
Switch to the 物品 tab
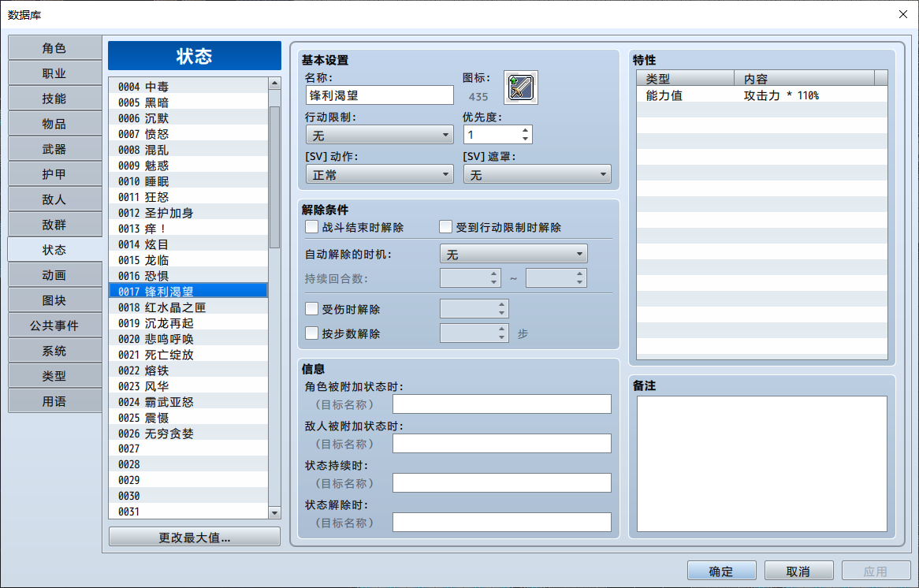(54, 124)
